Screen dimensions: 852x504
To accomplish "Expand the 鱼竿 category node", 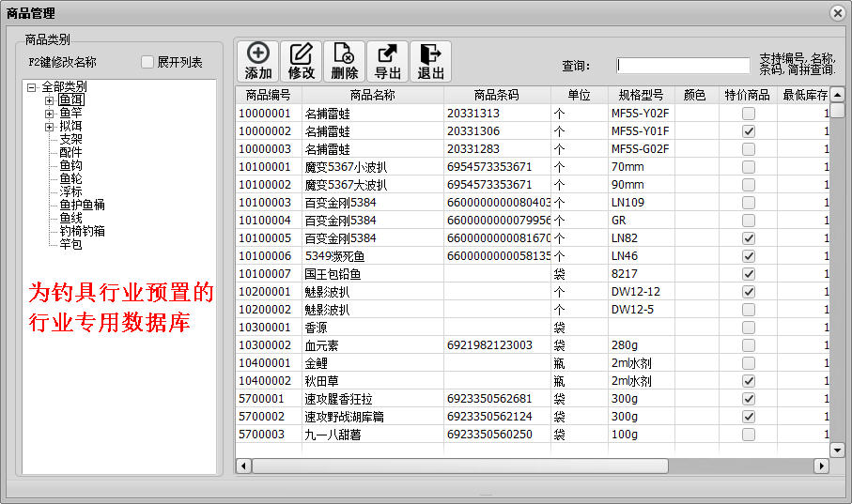I will [50, 113].
